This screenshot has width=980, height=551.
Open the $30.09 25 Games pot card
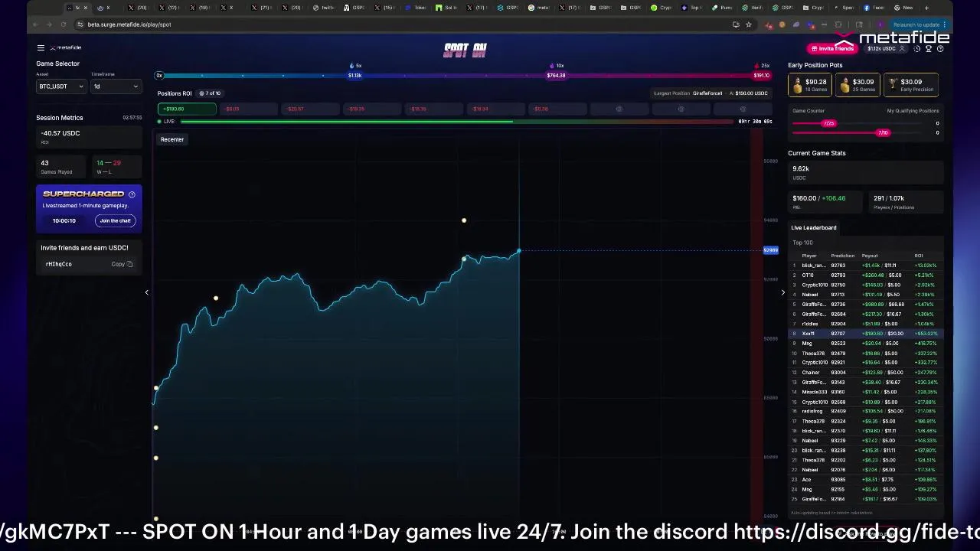pos(859,85)
